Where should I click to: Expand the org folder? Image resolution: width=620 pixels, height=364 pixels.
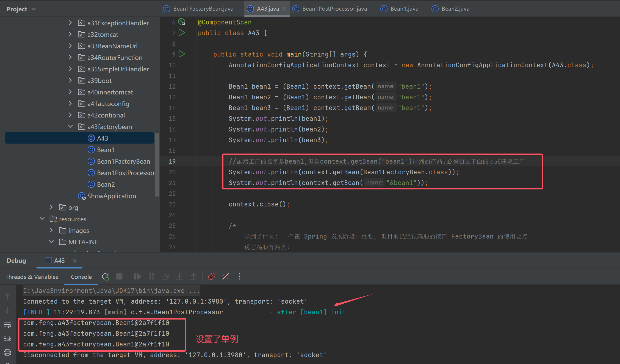(51, 207)
